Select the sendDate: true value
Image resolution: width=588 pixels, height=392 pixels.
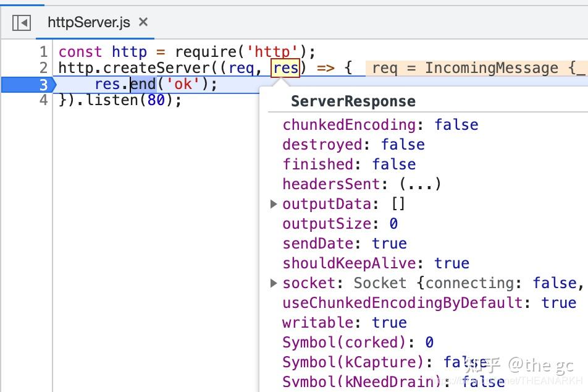[390, 243]
